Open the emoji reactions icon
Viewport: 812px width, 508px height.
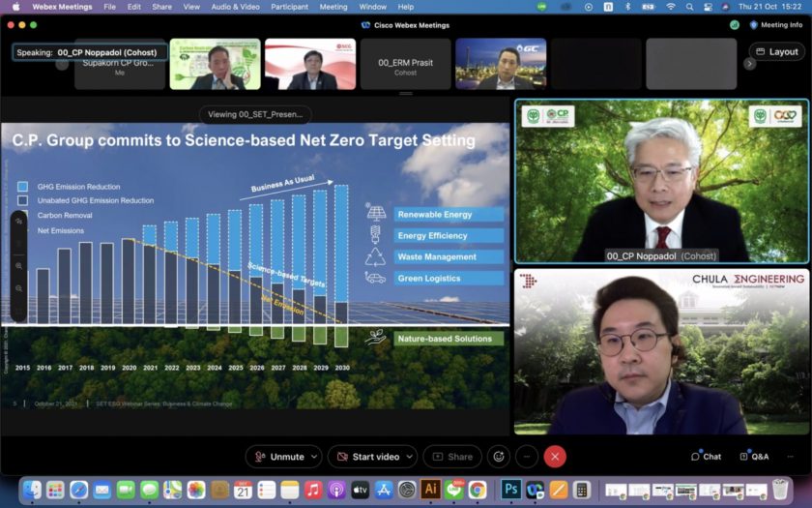(x=498, y=457)
